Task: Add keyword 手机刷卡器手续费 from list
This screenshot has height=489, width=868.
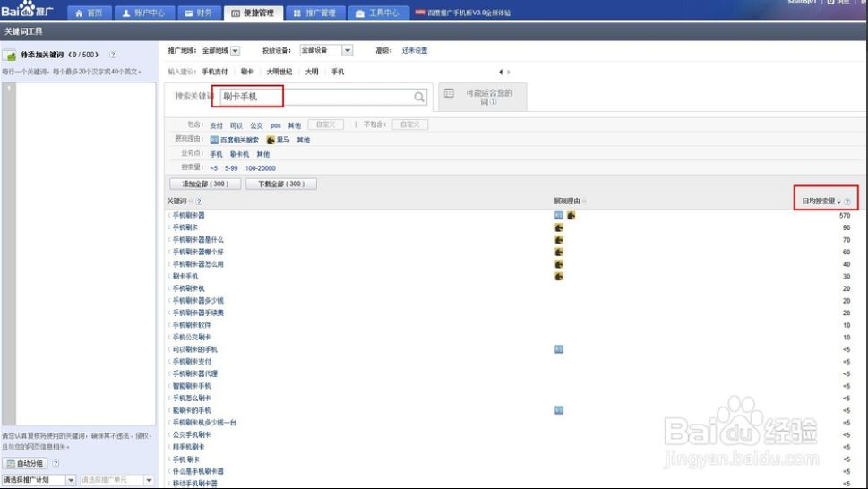Action: point(198,313)
